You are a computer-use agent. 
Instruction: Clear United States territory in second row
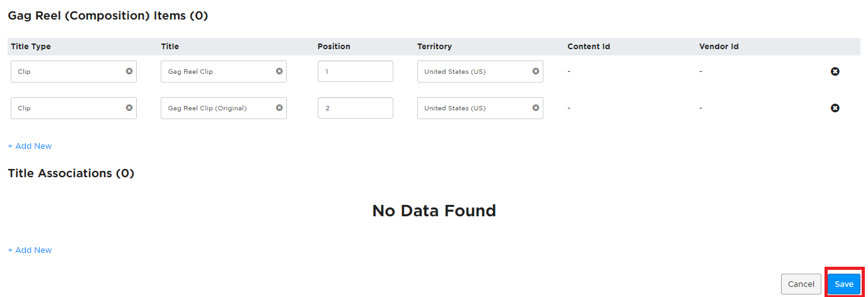[x=536, y=108]
